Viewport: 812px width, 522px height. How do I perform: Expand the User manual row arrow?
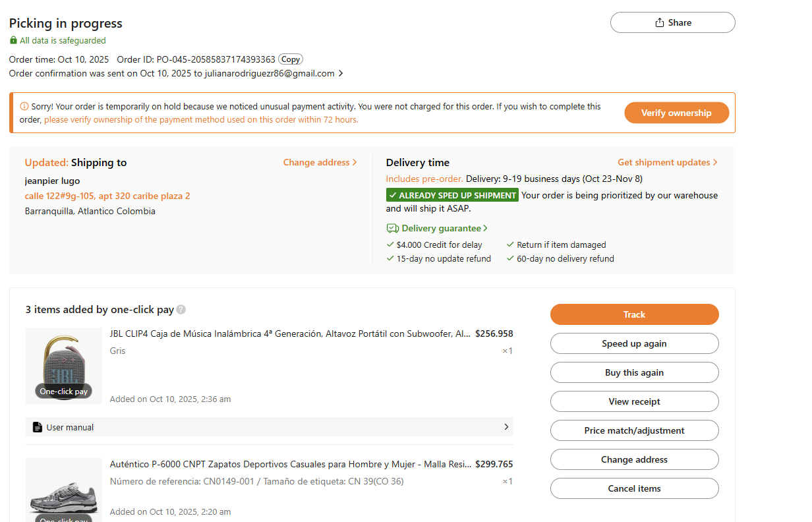coord(506,427)
